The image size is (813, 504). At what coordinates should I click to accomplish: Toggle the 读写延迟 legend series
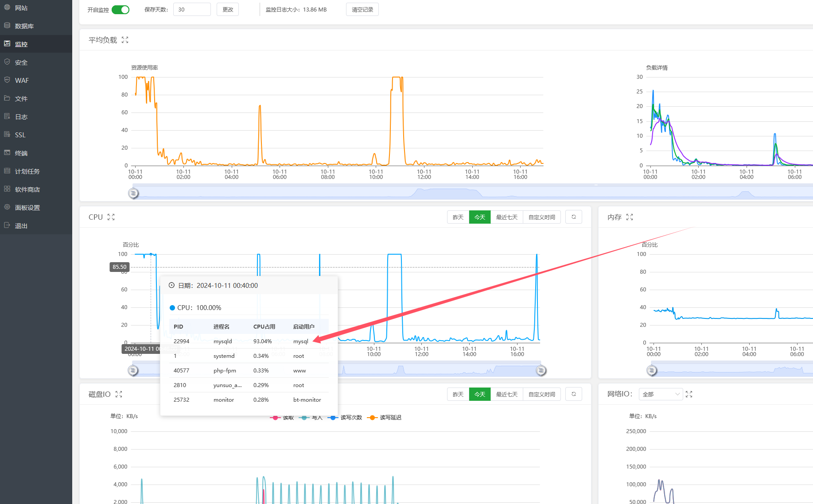(x=385, y=418)
